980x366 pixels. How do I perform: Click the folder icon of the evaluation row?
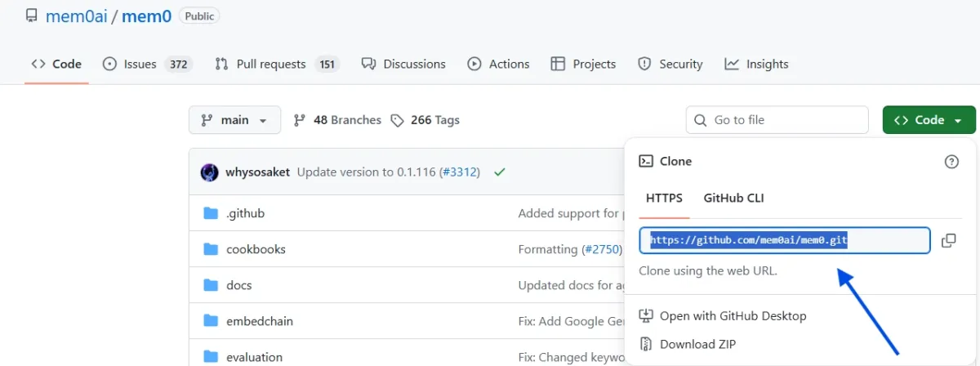click(x=211, y=357)
